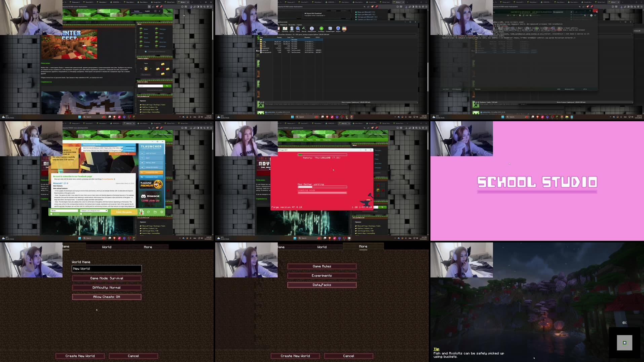Enable the remember checkbox next to the nickname field
The height and width of the screenshot is (362, 644).
pos(51,214)
